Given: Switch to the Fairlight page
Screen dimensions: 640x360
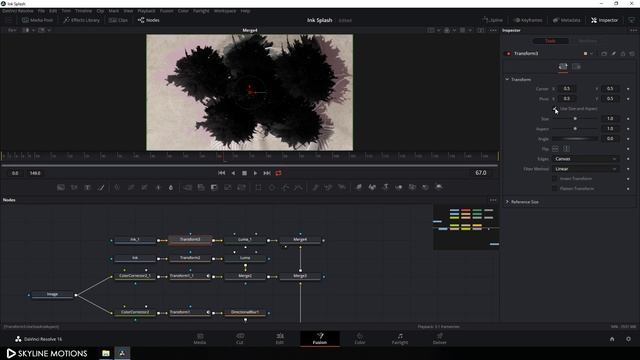Looking at the screenshot, I should coord(400,338).
